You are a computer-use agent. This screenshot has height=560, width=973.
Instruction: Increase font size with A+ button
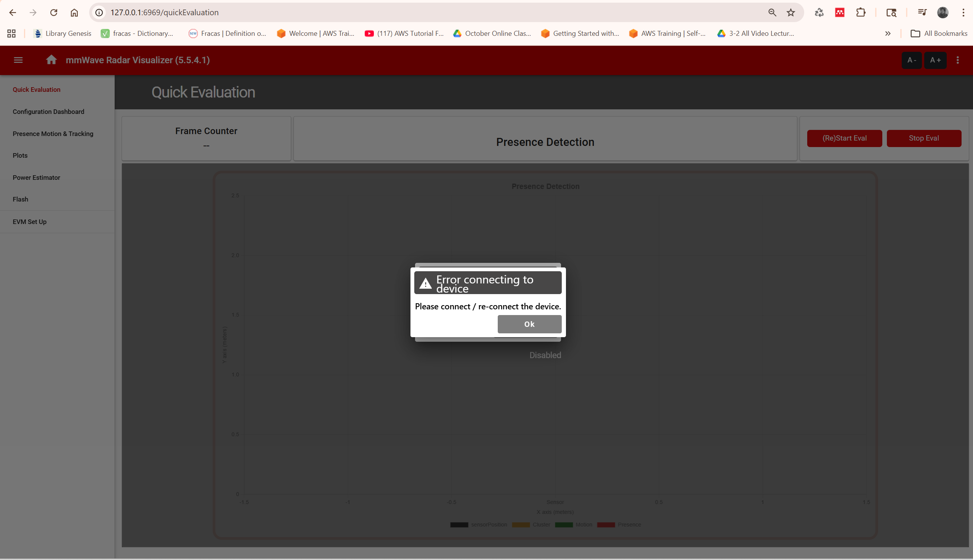935,61
